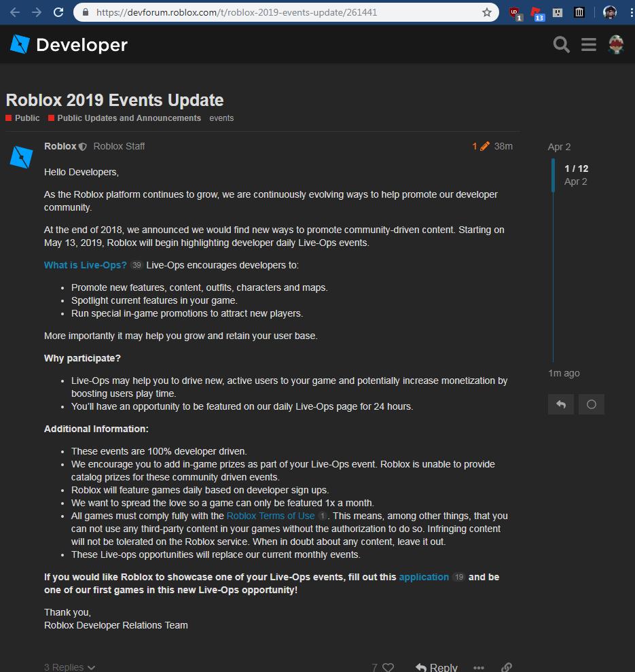Click the Roblox Staff title text
Viewport: 635px width, 672px height.
(x=119, y=147)
